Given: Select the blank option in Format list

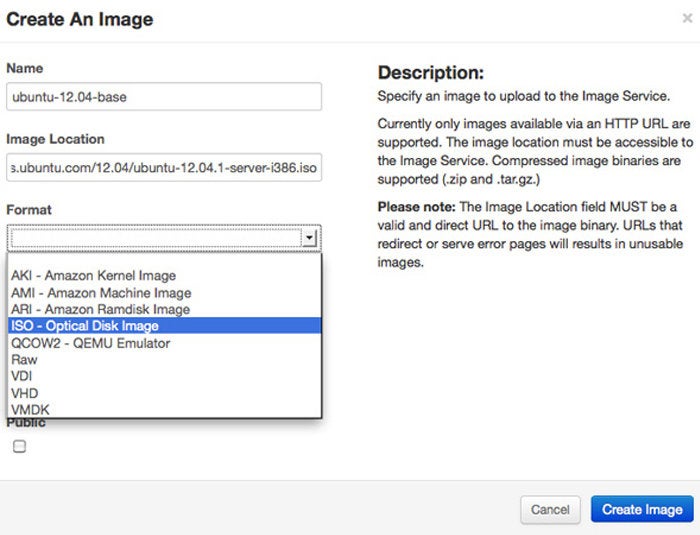Looking at the screenshot, I should point(164,260).
